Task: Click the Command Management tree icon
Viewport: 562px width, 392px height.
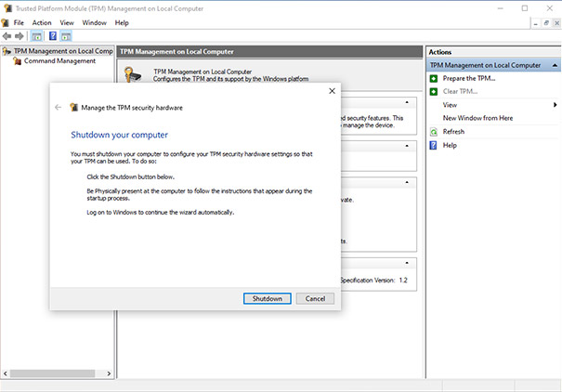Action: [17, 61]
